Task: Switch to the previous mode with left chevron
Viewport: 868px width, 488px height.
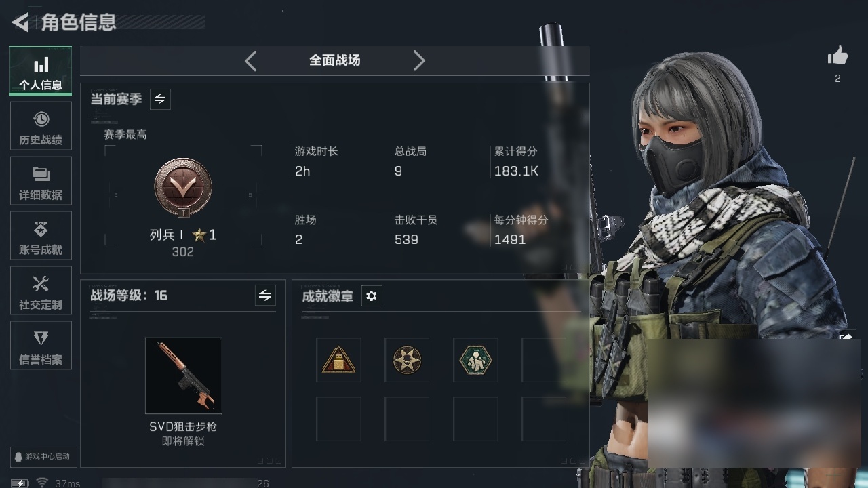Action: point(251,61)
